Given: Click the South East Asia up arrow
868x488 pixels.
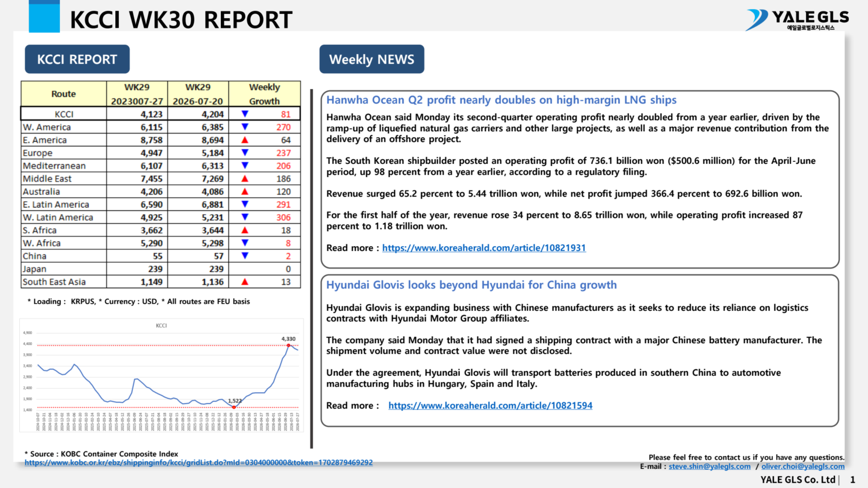Looking at the screenshot, I should (x=245, y=281).
